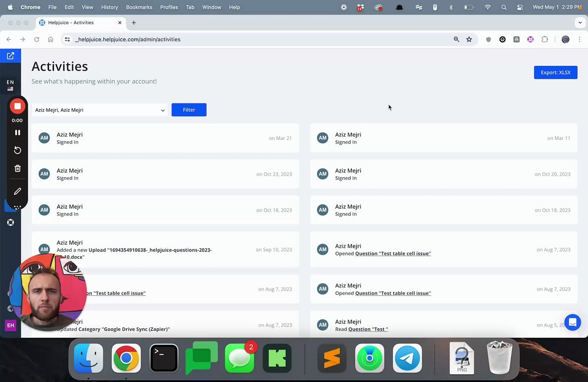Bookmark this page with the star icon
The width and height of the screenshot is (588, 382).
469,40
